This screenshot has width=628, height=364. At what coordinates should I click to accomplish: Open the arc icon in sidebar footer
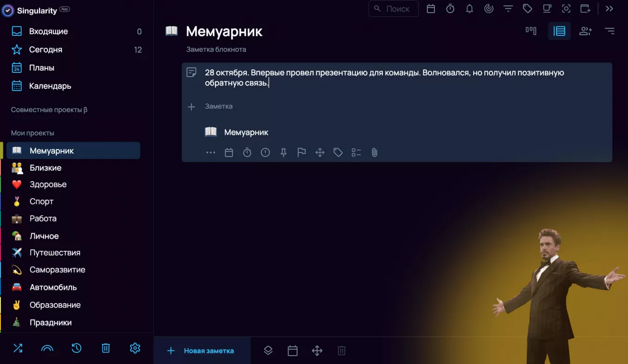pyautogui.click(x=47, y=348)
